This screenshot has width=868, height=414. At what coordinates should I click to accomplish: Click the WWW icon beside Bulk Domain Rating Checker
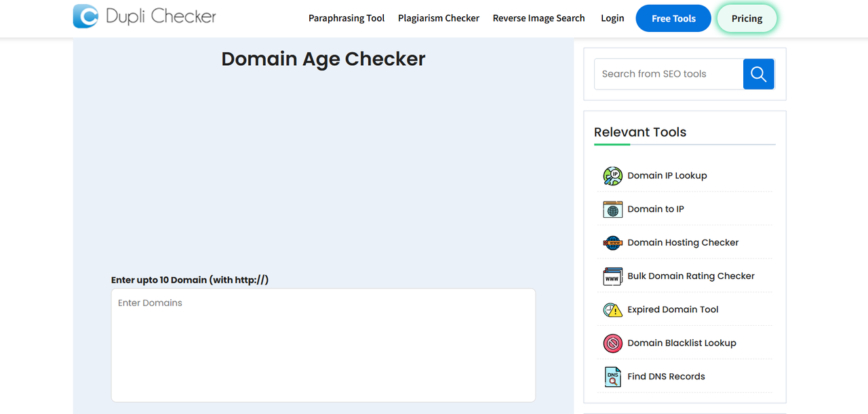tap(612, 276)
